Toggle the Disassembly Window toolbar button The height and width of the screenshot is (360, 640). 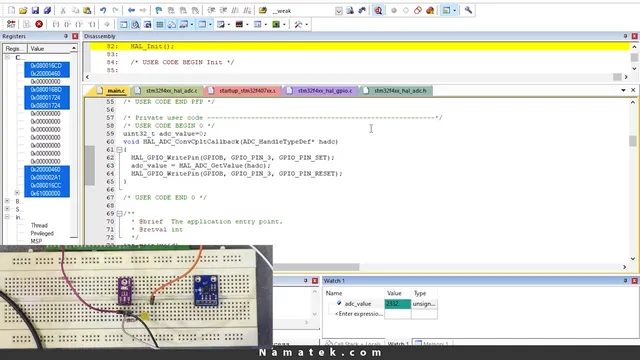[136, 24]
